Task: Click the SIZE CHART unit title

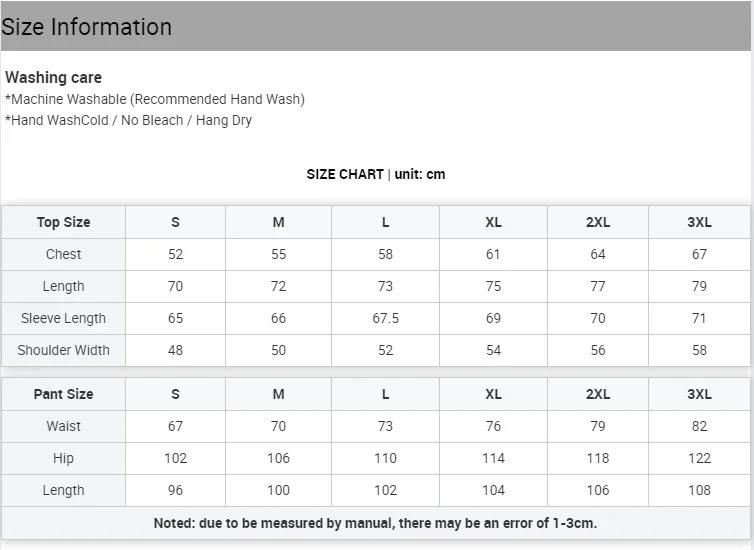Action: (376, 174)
